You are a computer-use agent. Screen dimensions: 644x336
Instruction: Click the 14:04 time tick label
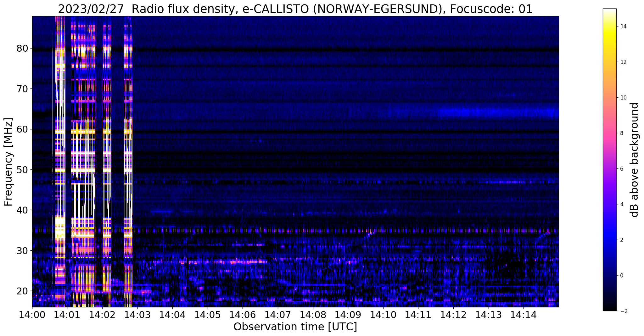point(172,314)
